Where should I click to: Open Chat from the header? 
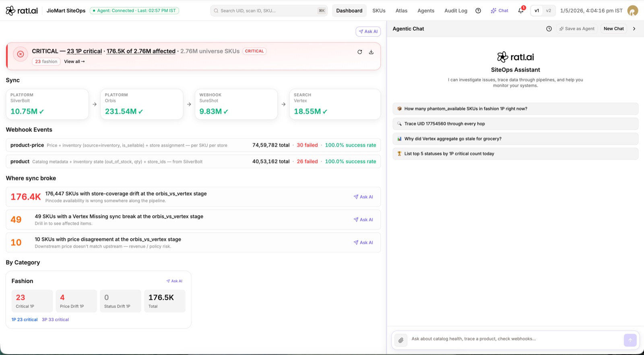point(500,11)
